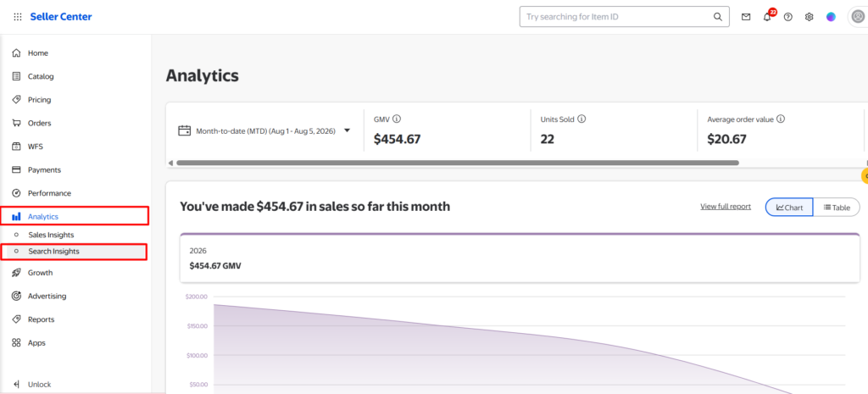Open the Month-to-date date range dropdown
The image size is (868, 394).
click(264, 131)
